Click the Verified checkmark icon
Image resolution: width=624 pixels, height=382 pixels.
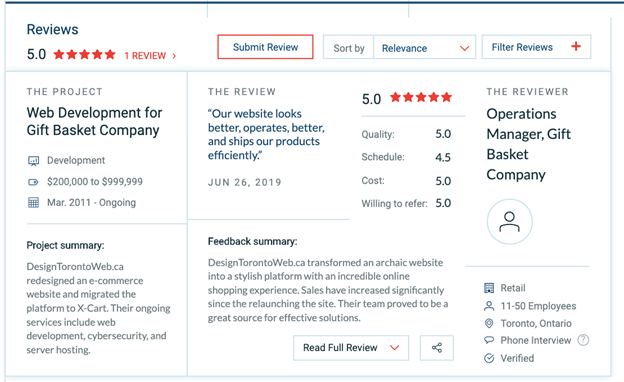point(489,358)
